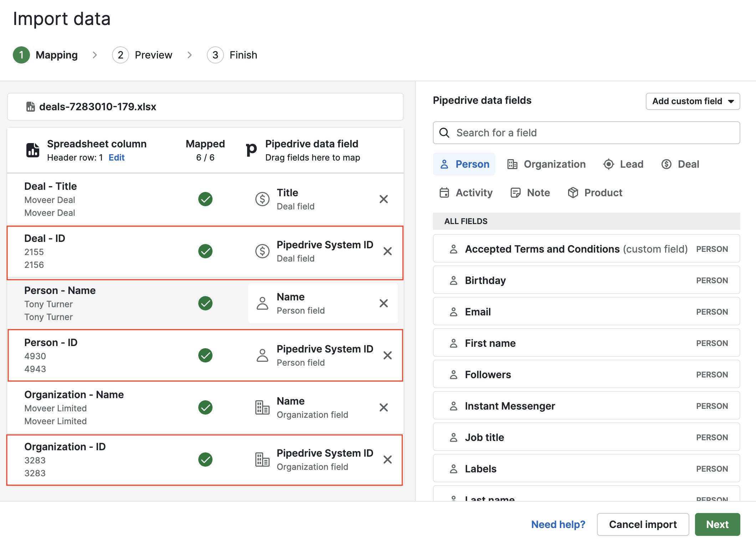Click the dollar icon beside Title deal field

point(262,199)
